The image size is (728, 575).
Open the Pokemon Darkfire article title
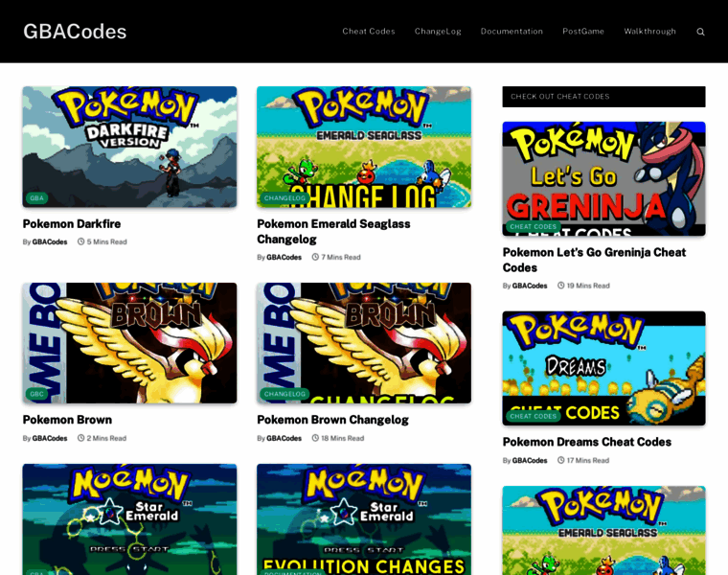[x=72, y=224]
